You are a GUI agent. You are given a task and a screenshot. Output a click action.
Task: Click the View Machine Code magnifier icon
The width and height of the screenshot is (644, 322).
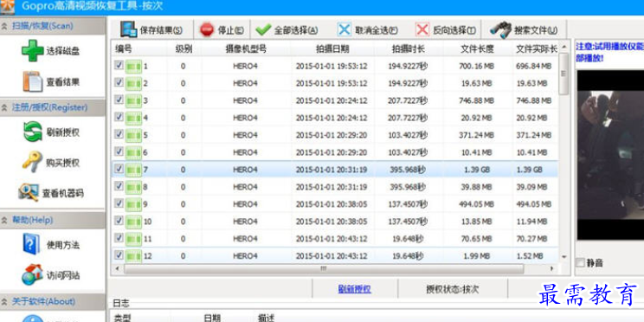tap(29, 192)
